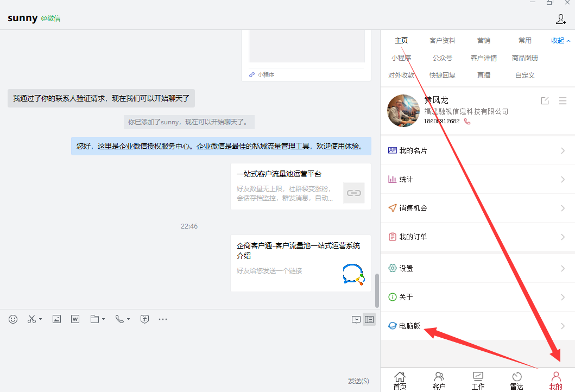
Task: Open 企商客户通 introduction link card
Action: pyautogui.click(x=301, y=263)
